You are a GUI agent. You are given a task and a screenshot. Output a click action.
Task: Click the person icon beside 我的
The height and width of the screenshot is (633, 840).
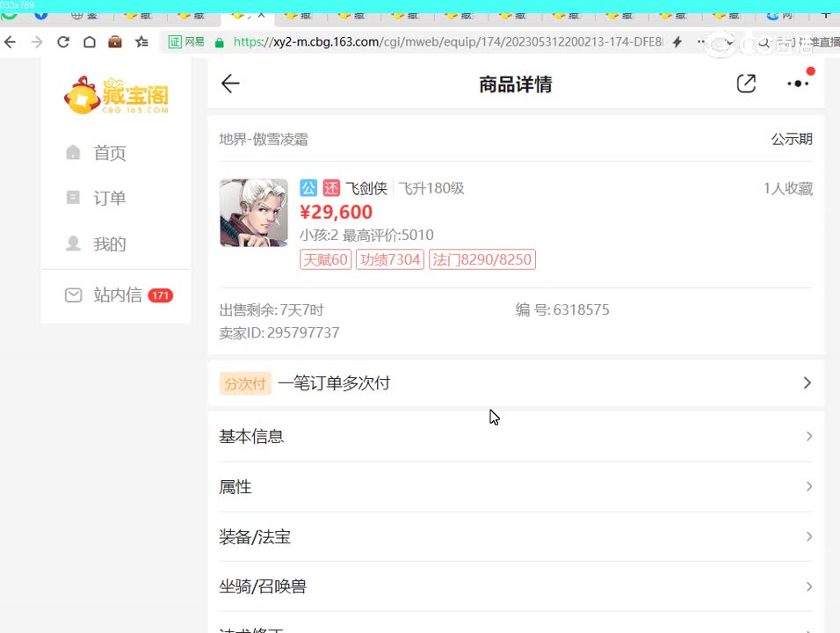click(73, 244)
